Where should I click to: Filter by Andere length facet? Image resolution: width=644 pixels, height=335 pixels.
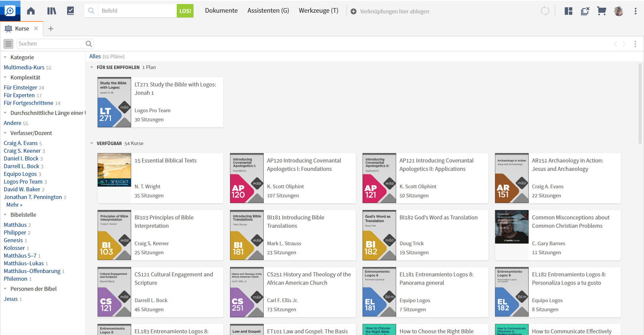pyautogui.click(x=12, y=123)
